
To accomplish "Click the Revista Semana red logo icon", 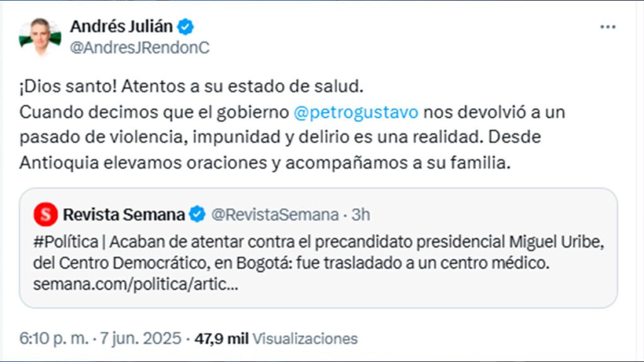I will pos(45,215).
